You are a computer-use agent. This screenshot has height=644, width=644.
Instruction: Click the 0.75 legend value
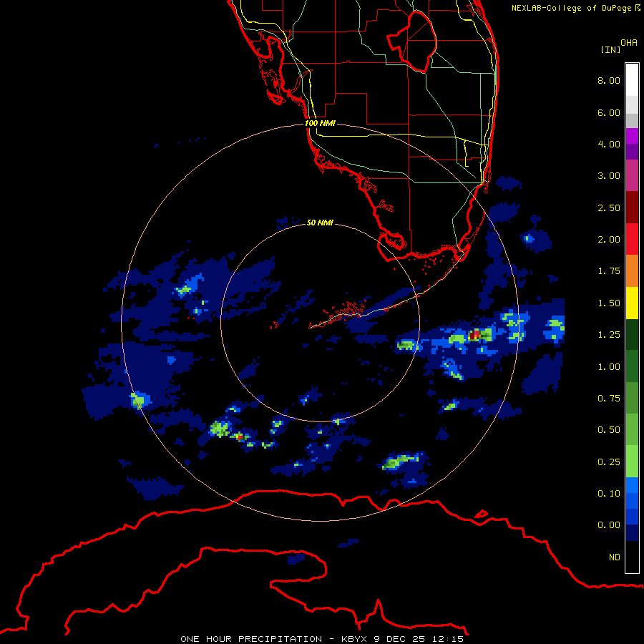[609, 399]
